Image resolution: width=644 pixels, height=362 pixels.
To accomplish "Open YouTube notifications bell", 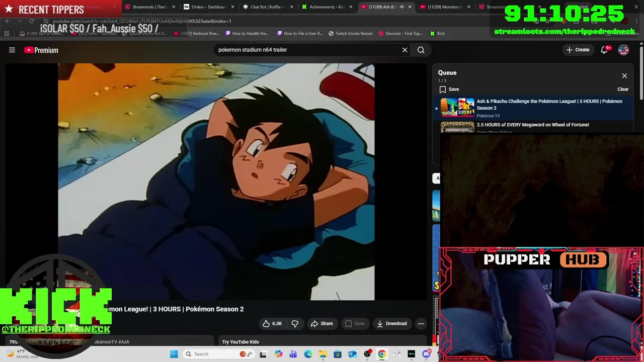I will pos(604,50).
